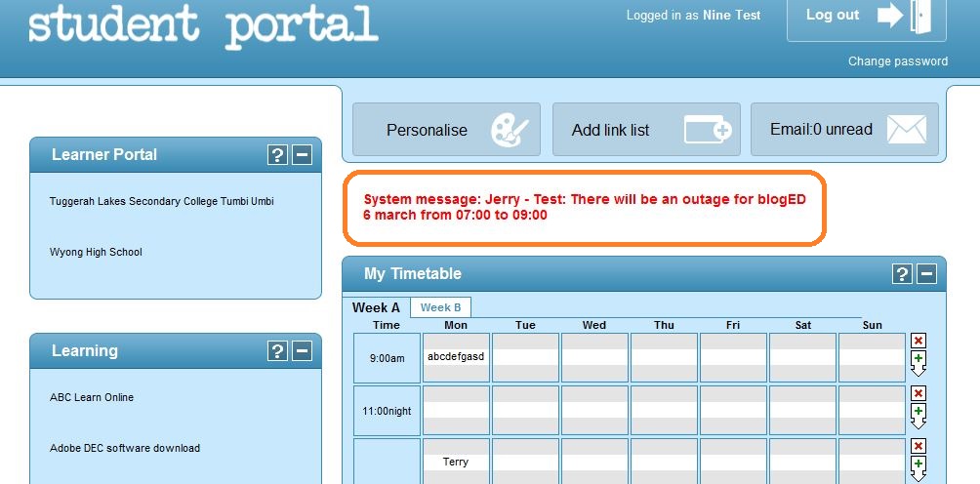
Task: Open help for My Timetable panel
Action: (x=902, y=274)
